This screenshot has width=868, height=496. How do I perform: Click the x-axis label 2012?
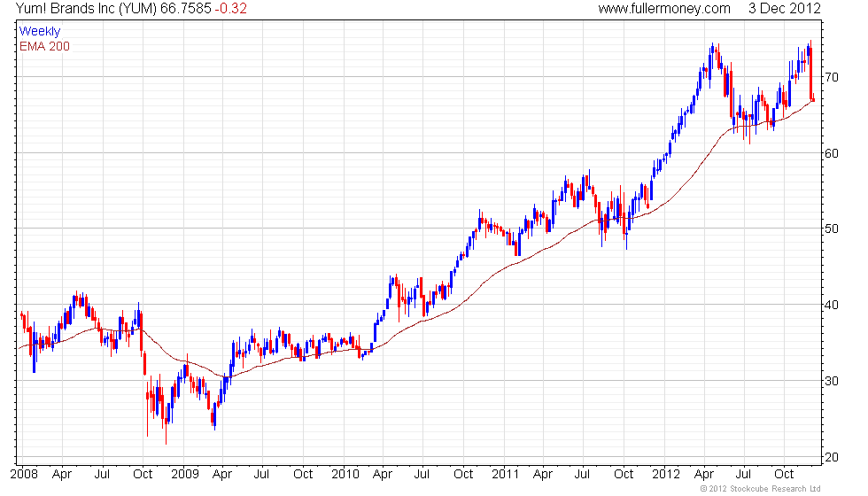(x=666, y=474)
